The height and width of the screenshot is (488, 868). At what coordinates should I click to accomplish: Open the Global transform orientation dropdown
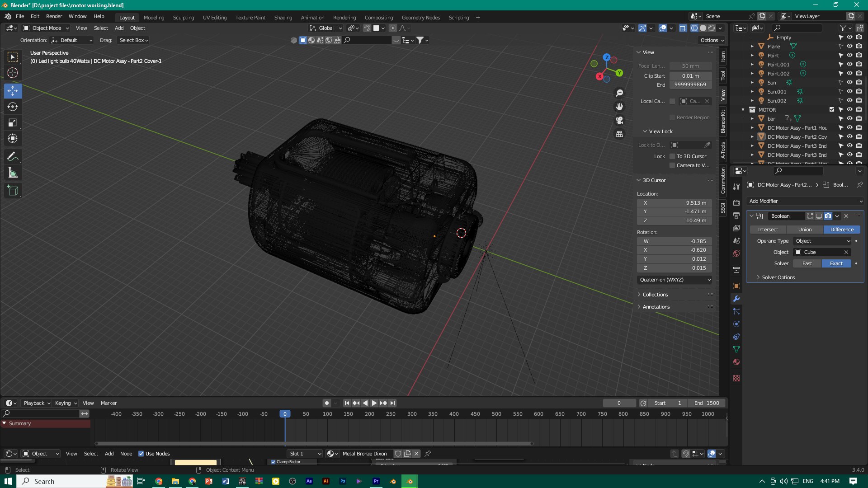point(326,28)
